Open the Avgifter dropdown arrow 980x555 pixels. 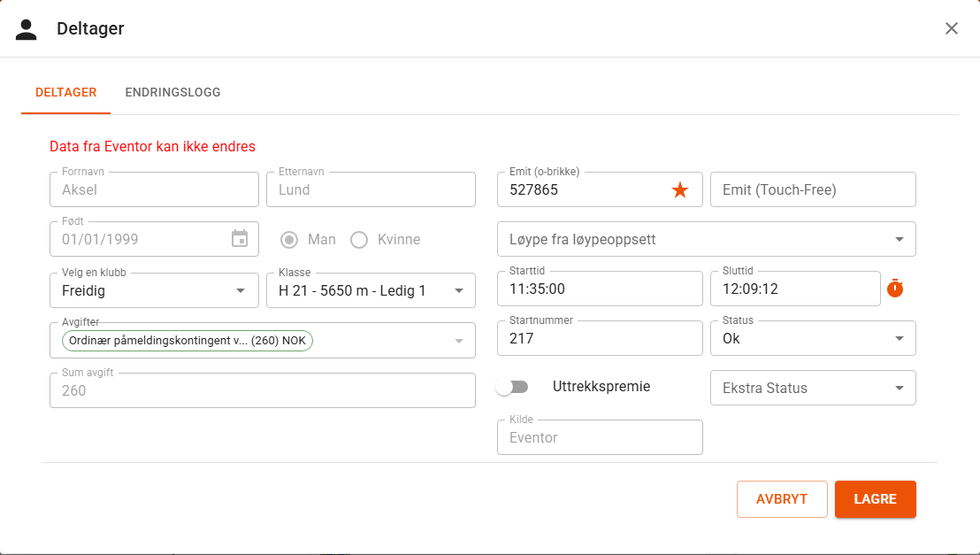pyautogui.click(x=459, y=341)
